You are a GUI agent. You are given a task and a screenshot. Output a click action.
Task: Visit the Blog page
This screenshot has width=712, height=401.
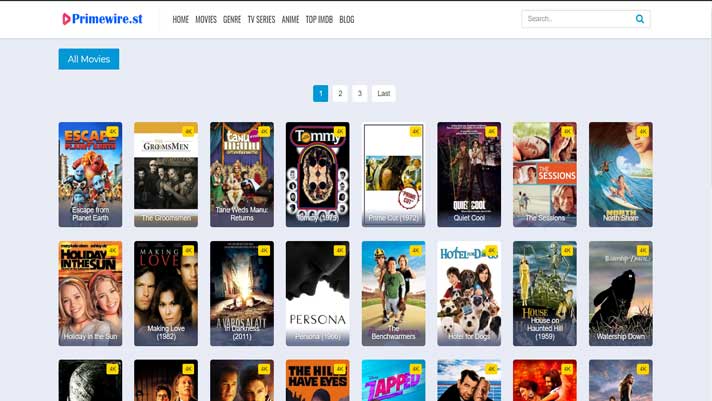point(346,20)
